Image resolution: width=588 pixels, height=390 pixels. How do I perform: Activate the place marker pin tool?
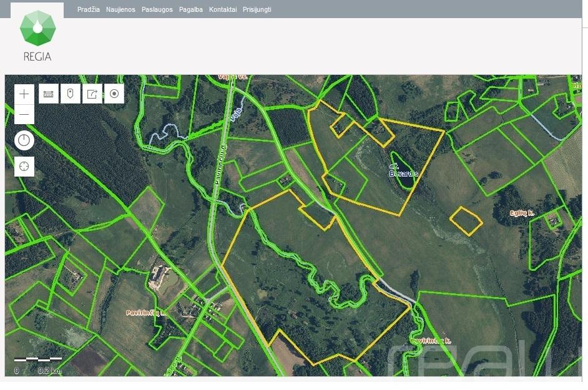pyautogui.click(x=71, y=94)
